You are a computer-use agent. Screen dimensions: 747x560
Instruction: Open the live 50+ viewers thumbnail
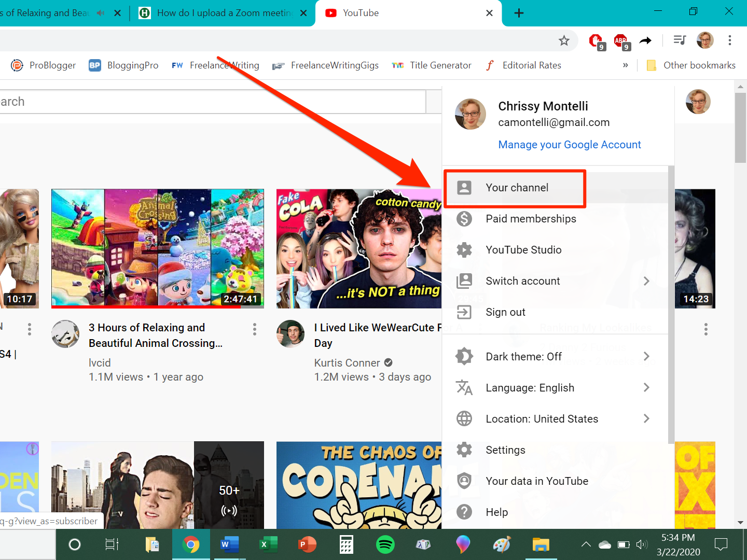pyautogui.click(x=158, y=485)
